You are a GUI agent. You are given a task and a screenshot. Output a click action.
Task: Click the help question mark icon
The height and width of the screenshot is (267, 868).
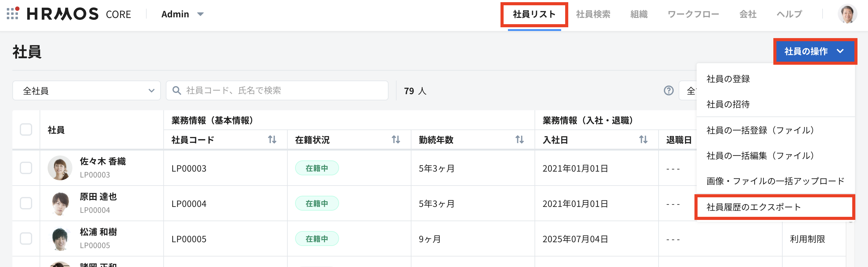tap(668, 90)
